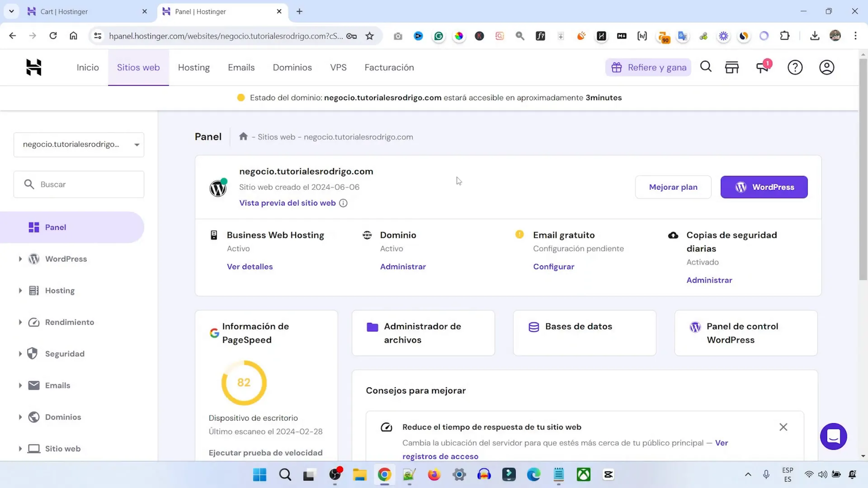868x488 pixels.
Task: Open Administrador de archivos folder icon
Action: pos(372,326)
